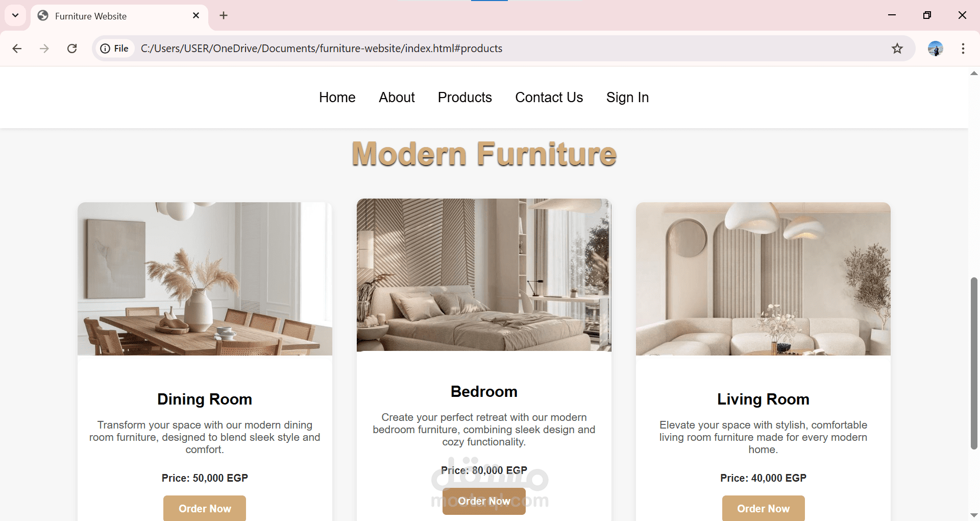Expand the tab search dropdown arrow
The width and height of the screenshot is (980, 521).
15,15
